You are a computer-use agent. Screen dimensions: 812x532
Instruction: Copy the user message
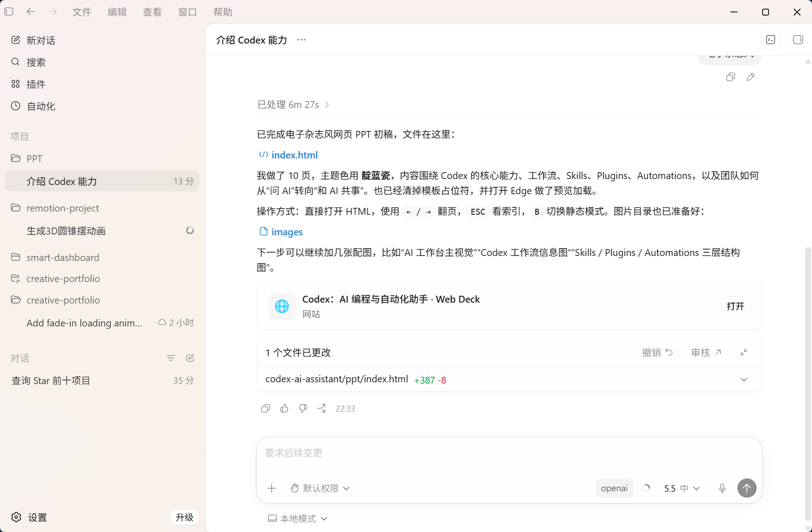pos(731,77)
